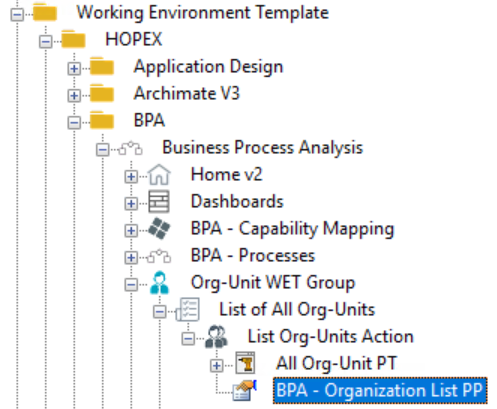Expand the Dashboards node
This screenshot has width=497, height=409.
pyautogui.click(x=131, y=204)
